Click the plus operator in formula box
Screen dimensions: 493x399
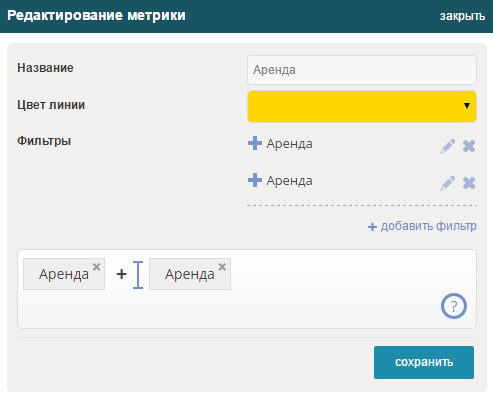click(121, 274)
